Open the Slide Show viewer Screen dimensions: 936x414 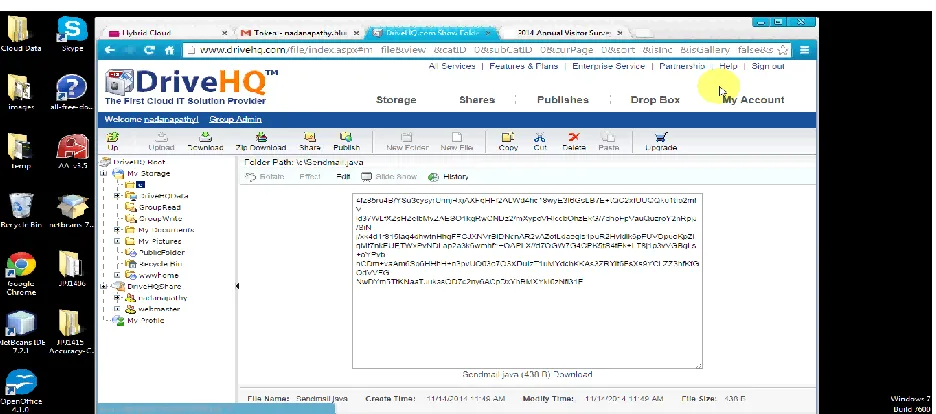(x=389, y=177)
